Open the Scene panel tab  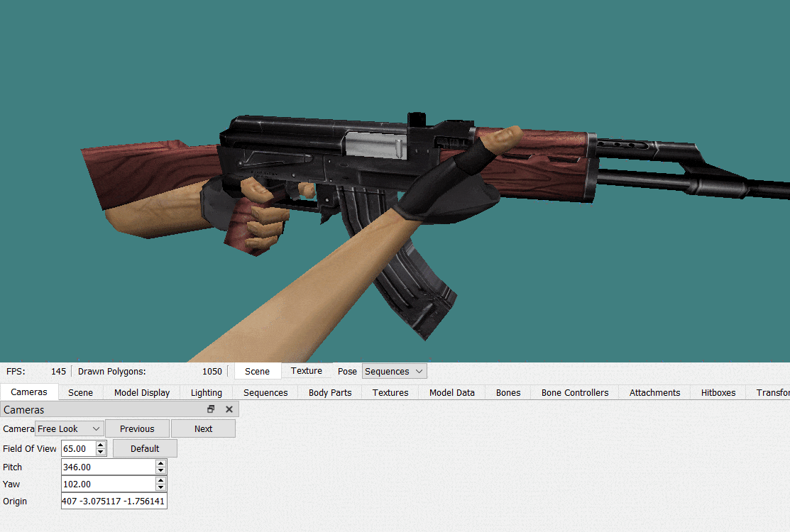point(81,392)
